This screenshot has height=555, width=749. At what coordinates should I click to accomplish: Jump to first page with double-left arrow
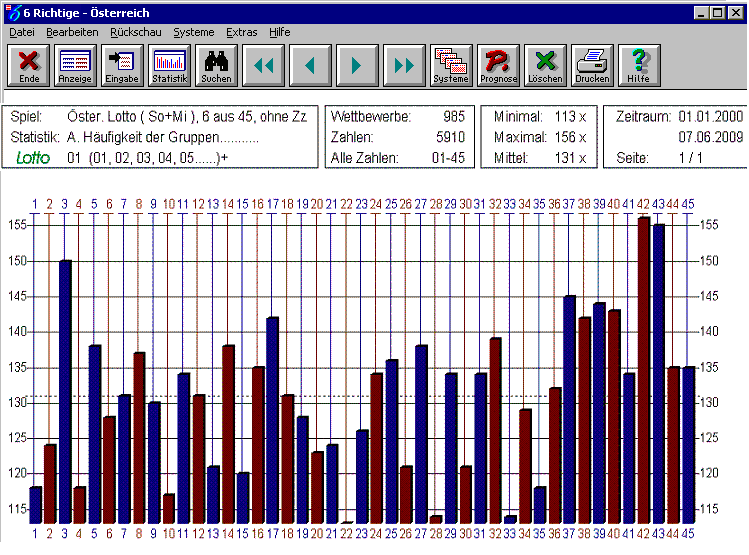[263, 66]
